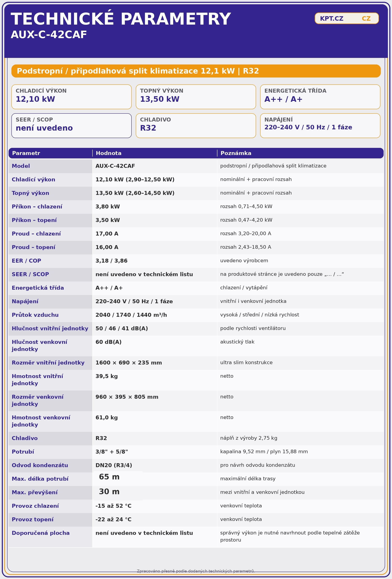Click the Hlučnost vnitřní jednotky row label
This screenshot has width=392, height=579.
click(x=50, y=328)
